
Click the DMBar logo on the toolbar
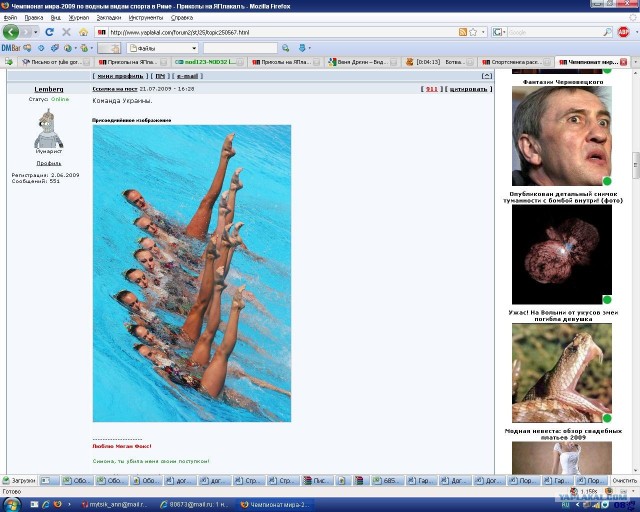11,48
